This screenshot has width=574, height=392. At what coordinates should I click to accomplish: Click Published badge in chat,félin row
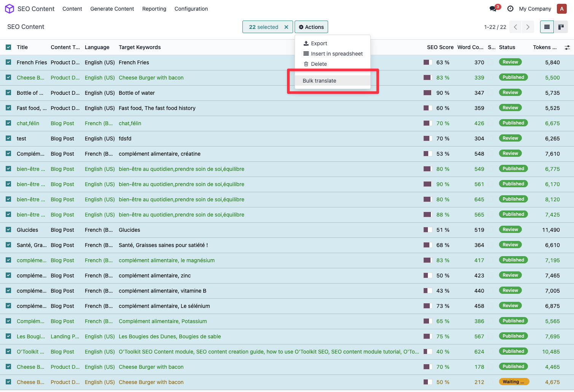point(513,123)
